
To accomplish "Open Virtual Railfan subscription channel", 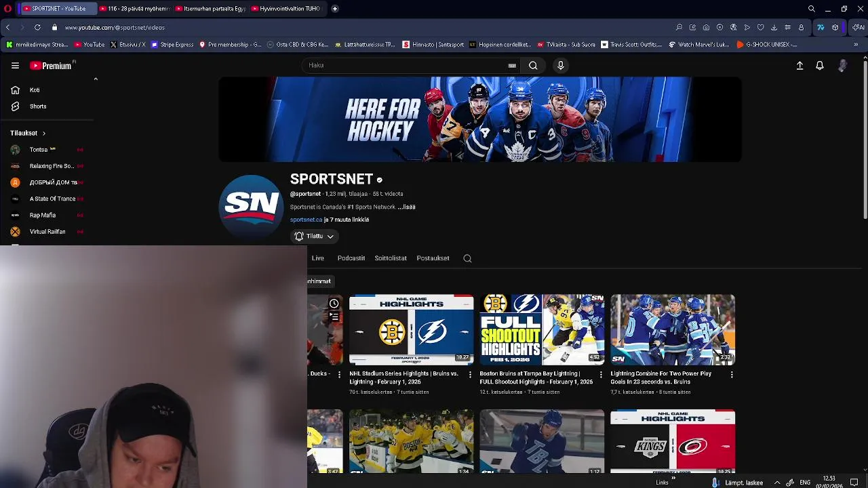I will tap(47, 232).
